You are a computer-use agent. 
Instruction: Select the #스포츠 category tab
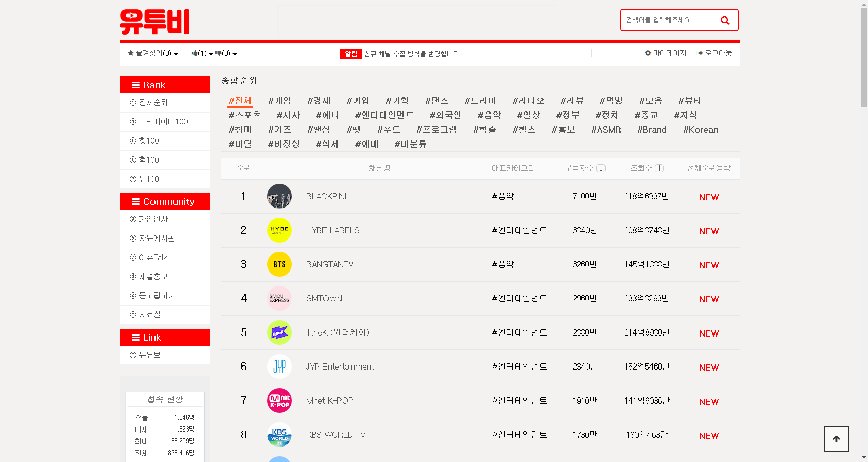[245, 115]
